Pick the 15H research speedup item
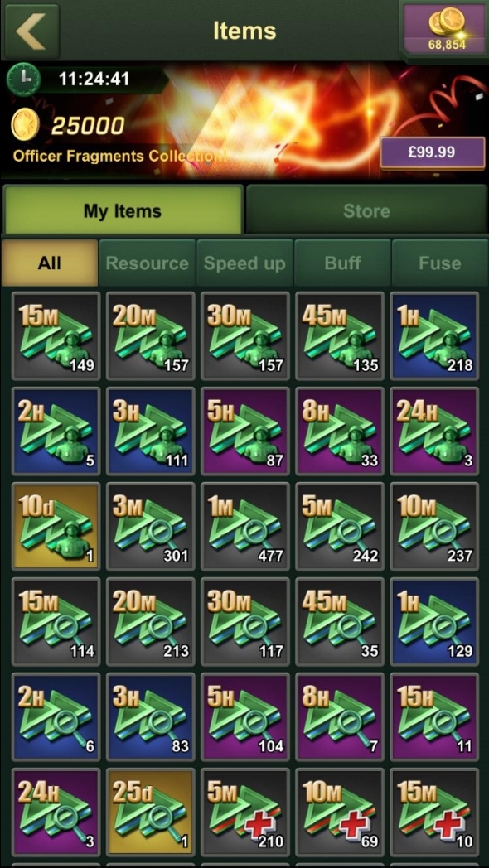The height and width of the screenshot is (868, 489). [435, 717]
